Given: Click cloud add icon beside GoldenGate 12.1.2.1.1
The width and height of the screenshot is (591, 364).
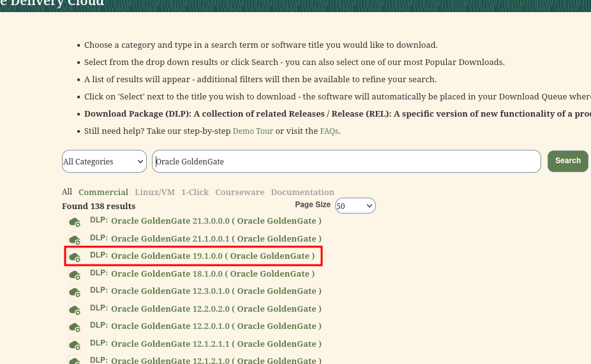Looking at the screenshot, I should (x=75, y=344).
